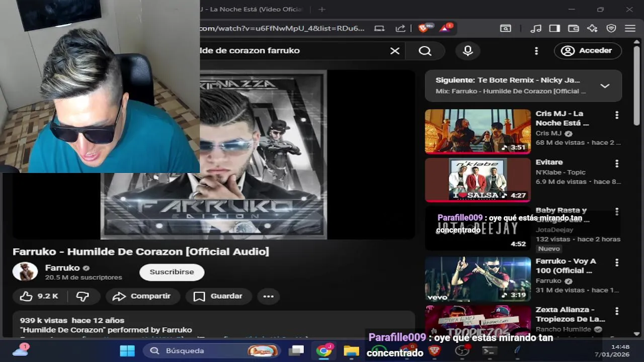This screenshot has width=644, height=362.
Task: Open the terminal icon on the taskbar
Action: pyautogui.click(x=489, y=350)
